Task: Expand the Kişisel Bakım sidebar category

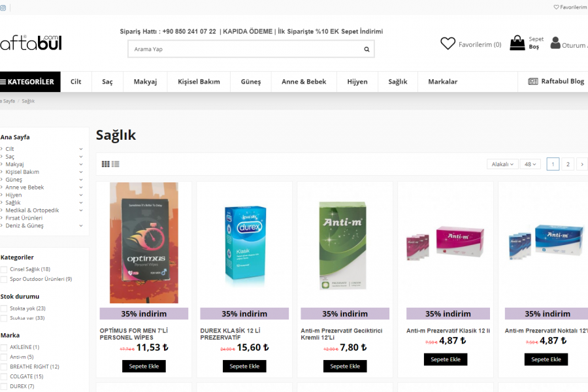Action: click(80, 172)
